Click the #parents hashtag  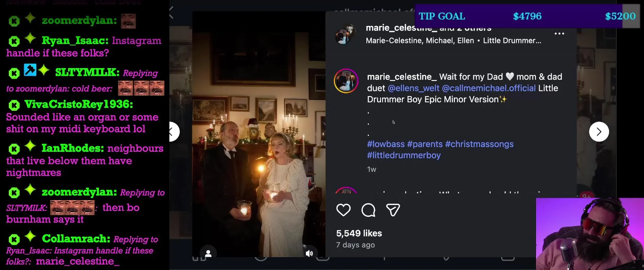point(424,144)
